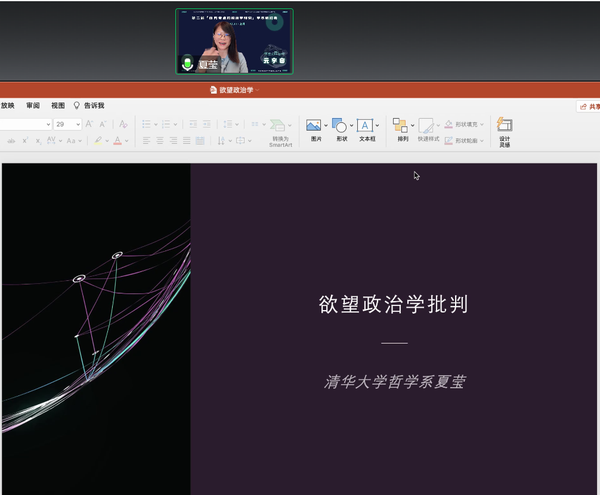Image resolution: width=600 pixels, height=495 pixels.
Task: Insert a text box with 文本框
Action: click(x=366, y=126)
